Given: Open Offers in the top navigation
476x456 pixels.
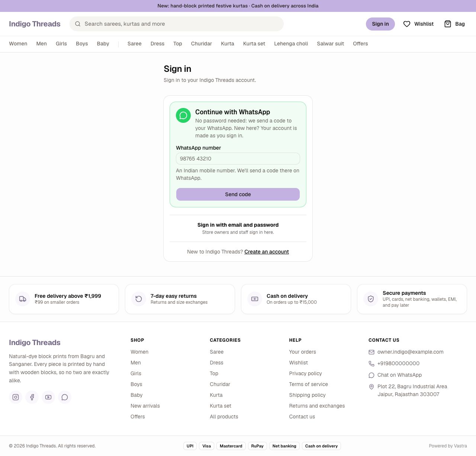Looking at the screenshot, I should point(360,44).
